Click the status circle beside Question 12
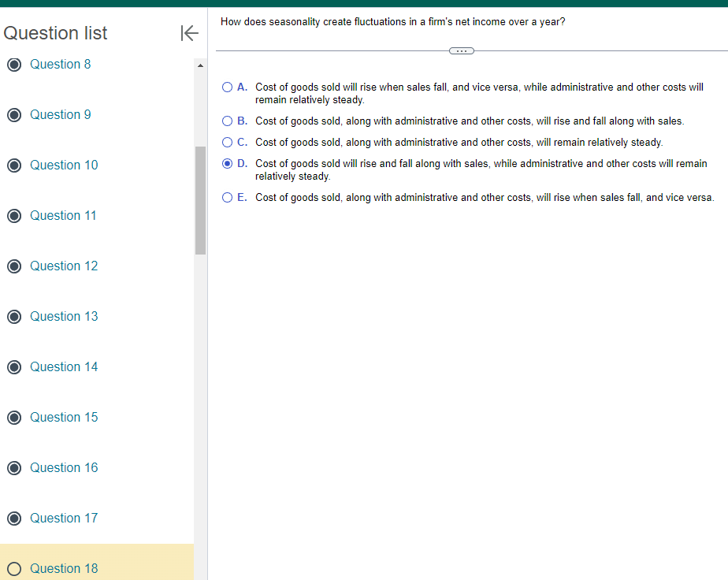 pyautogui.click(x=14, y=266)
